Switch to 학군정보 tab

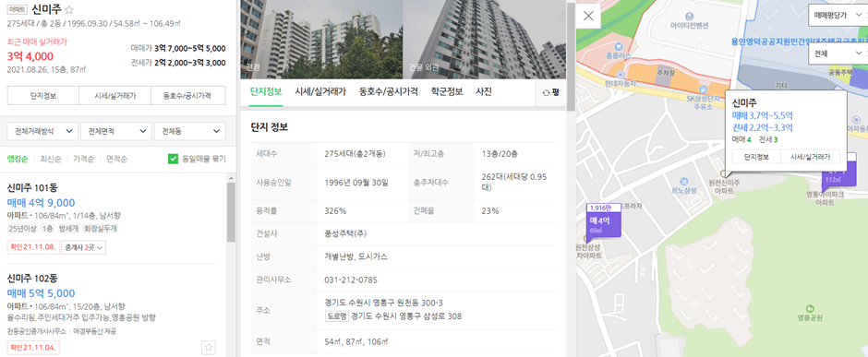pos(447,91)
